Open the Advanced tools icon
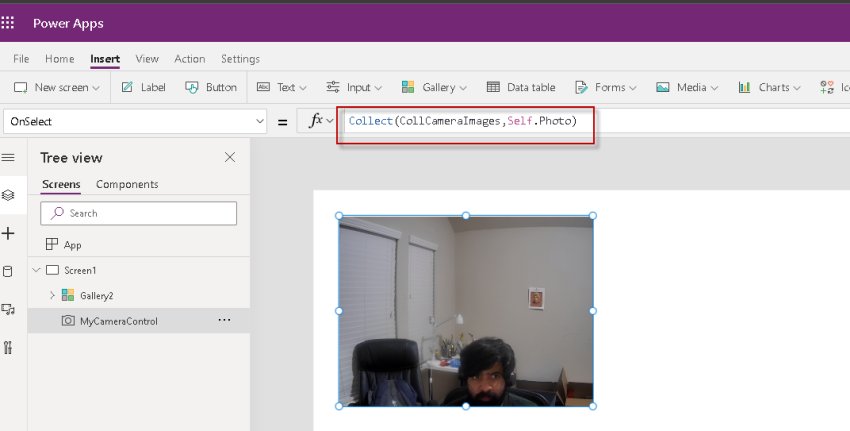The image size is (850, 431). coord(8,348)
